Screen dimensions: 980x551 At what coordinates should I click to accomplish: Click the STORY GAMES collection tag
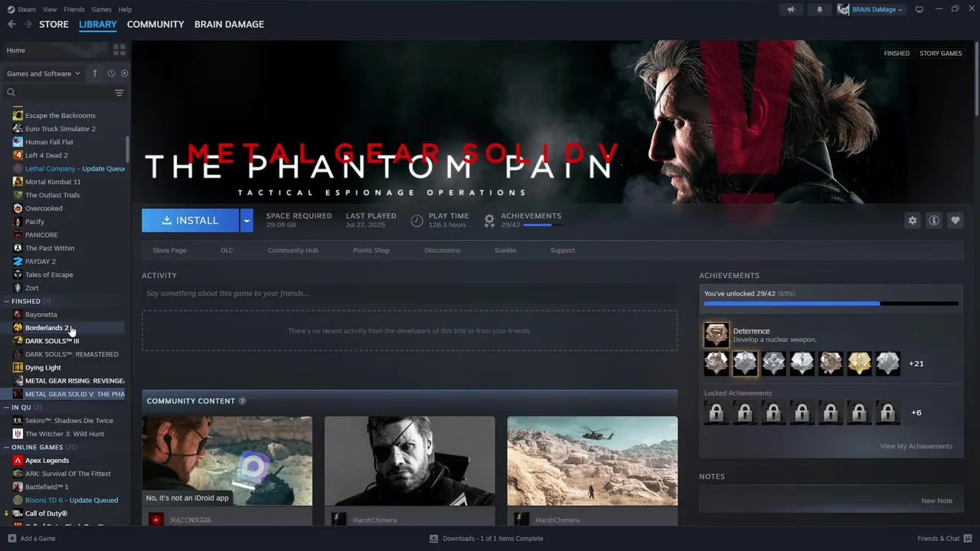click(x=940, y=54)
